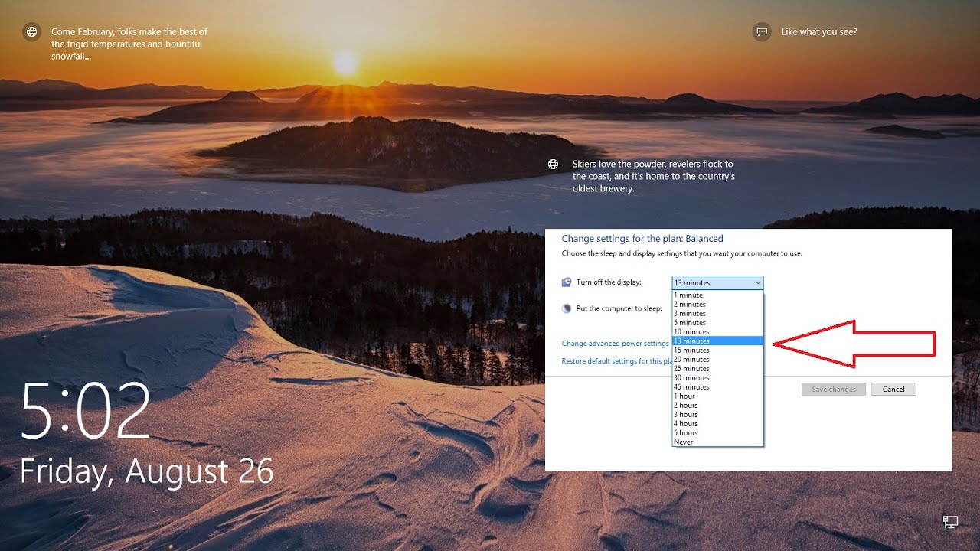This screenshot has height=551, width=980.
Task: Open the Turn off the display dropdown
Action: tap(717, 283)
